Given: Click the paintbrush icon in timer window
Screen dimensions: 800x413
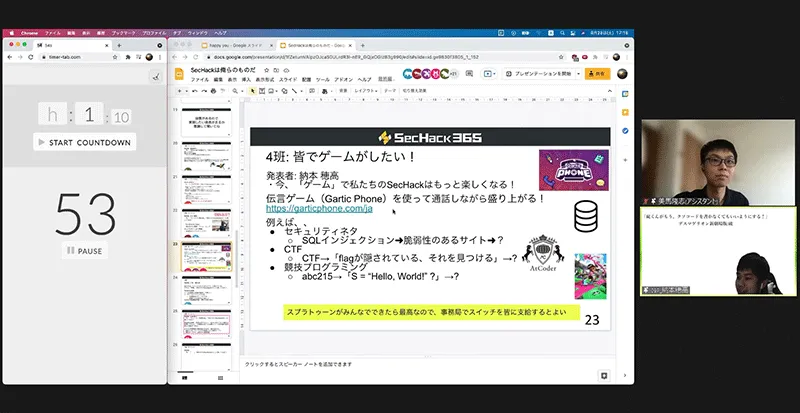Looking at the screenshot, I should (156, 77).
